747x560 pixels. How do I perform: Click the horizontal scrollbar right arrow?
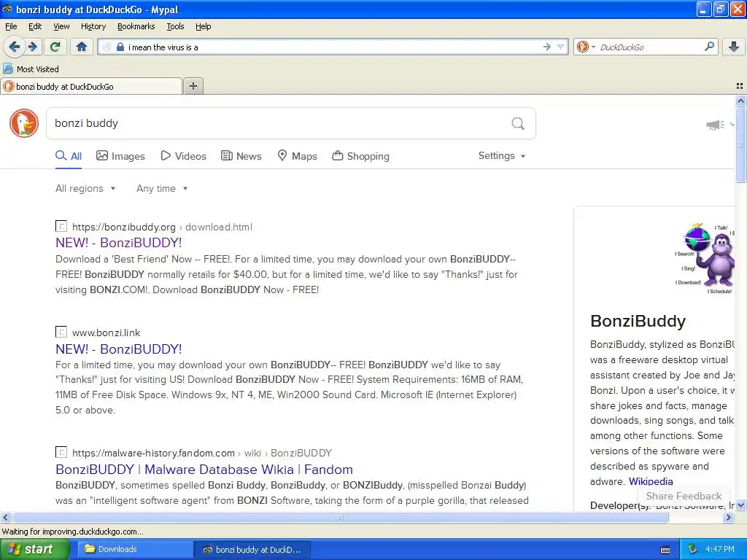point(728,517)
